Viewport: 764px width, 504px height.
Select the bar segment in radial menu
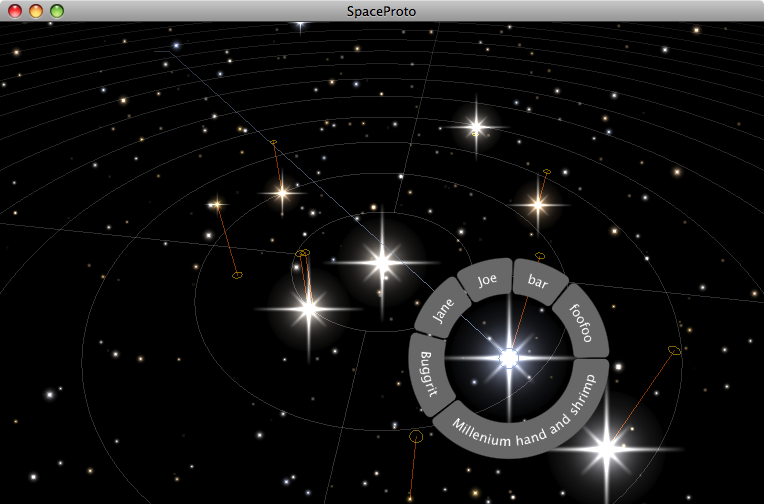pos(538,281)
